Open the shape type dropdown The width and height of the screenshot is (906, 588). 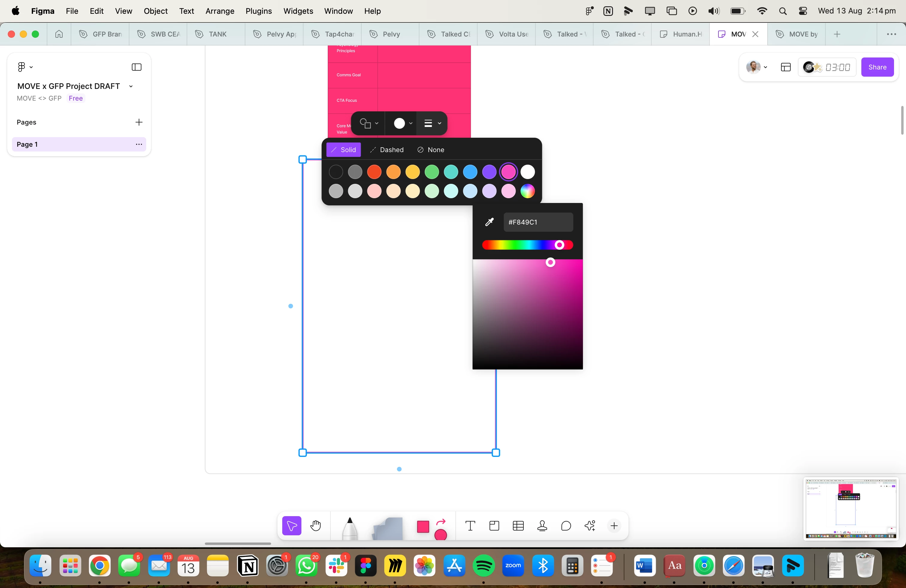(369, 123)
